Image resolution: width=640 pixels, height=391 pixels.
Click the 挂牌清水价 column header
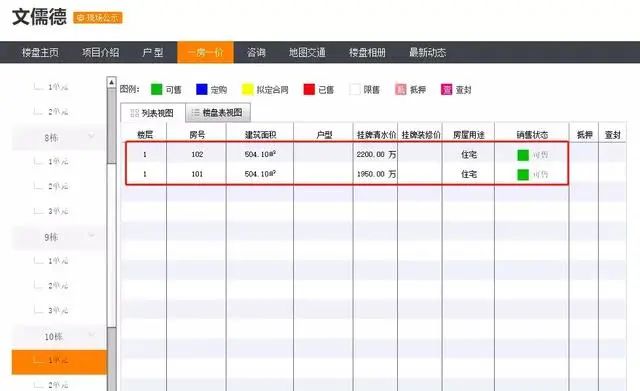click(x=376, y=135)
